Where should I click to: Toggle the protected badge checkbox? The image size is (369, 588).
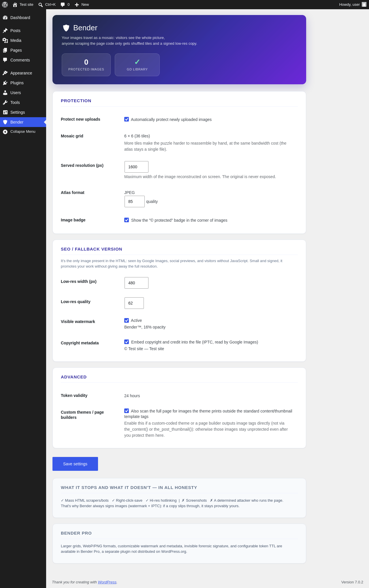[x=127, y=220]
